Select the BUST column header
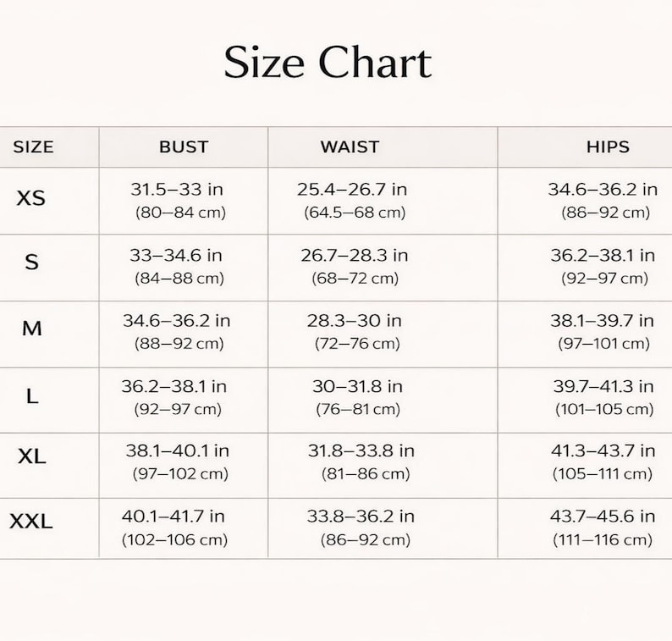The height and width of the screenshot is (641, 672). point(184,147)
